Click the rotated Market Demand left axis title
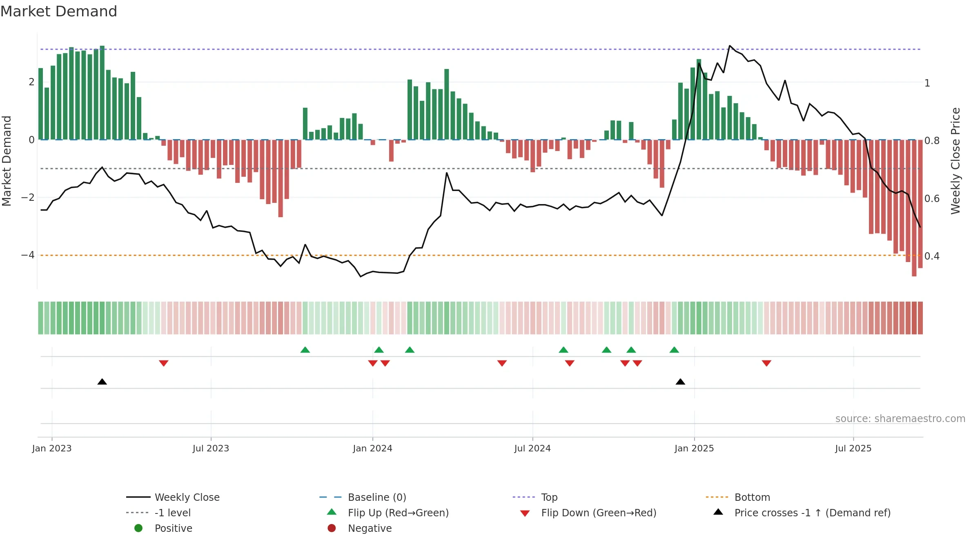This screenshot has width=980, height=551. point(7,161)
